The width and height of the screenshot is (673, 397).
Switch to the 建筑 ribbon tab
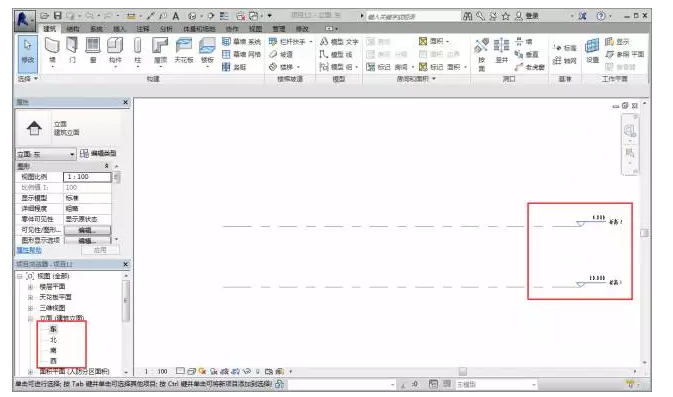[49, 29]
